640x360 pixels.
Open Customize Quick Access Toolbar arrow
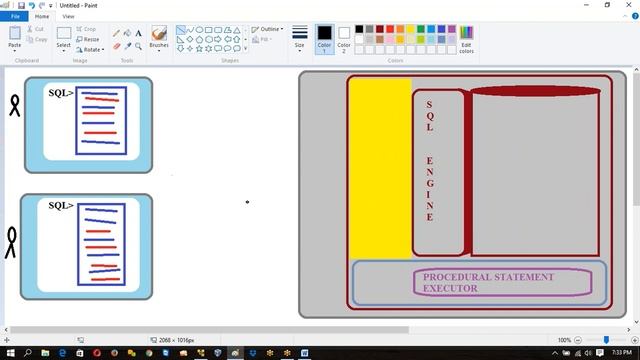pos(51,6)
